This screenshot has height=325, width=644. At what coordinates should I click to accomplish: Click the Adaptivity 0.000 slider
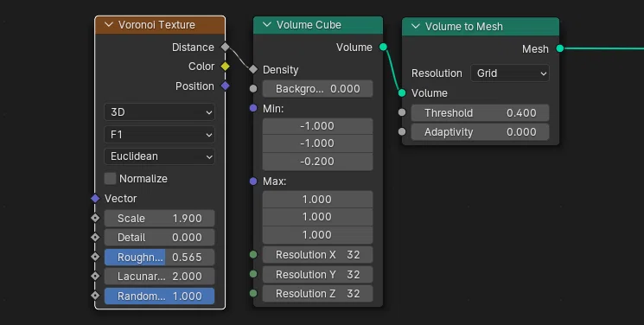coord(480,132)
